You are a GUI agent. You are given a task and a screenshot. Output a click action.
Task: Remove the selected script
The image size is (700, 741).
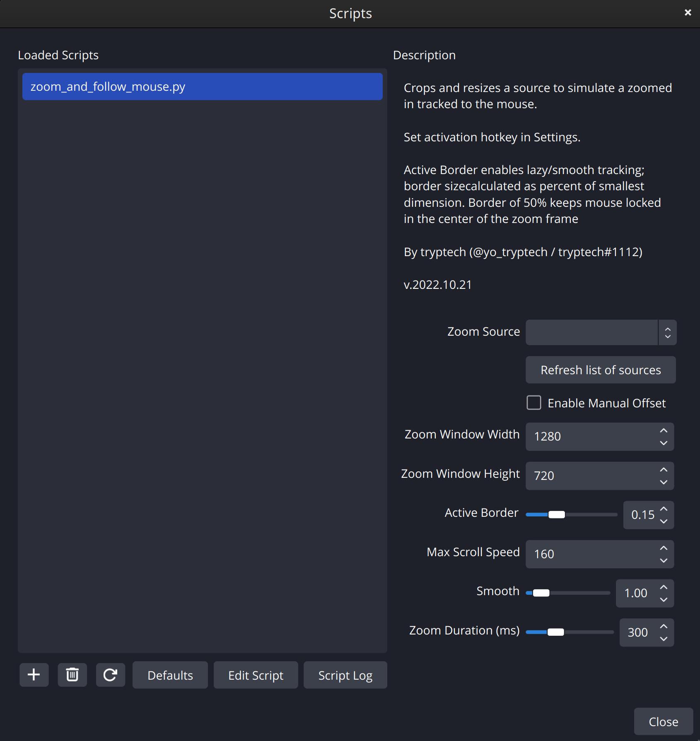(72, 675)
